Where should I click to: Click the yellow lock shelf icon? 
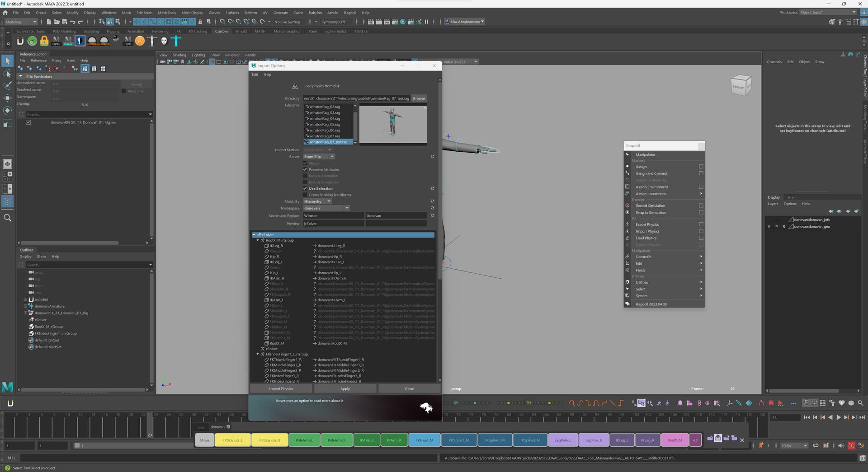point(44,41)
